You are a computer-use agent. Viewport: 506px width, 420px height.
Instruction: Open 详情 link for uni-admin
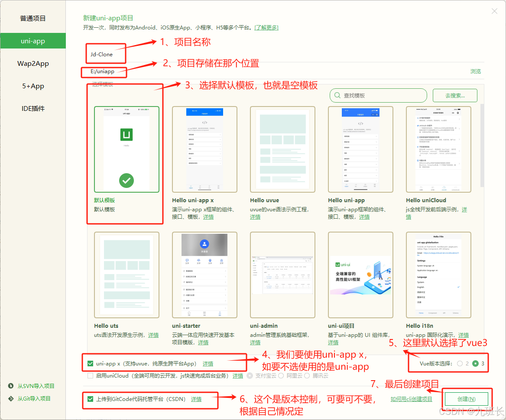pos(255,342)
